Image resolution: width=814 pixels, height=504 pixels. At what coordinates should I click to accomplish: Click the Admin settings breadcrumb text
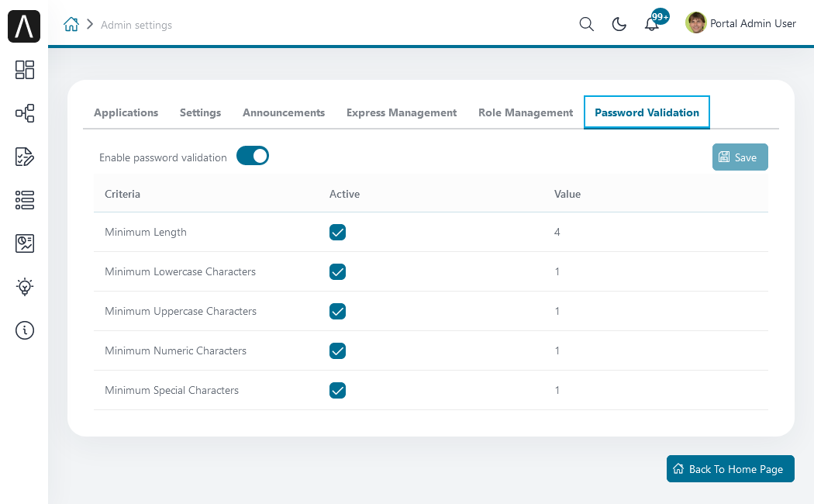(x=136, y=25)
